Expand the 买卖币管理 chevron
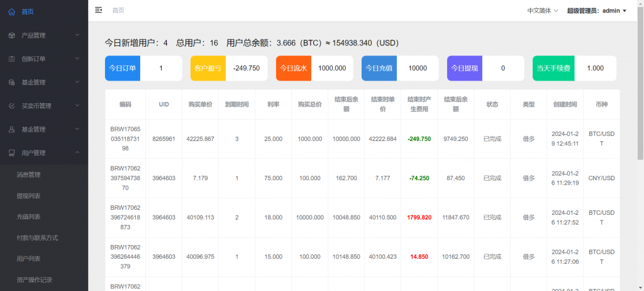The height and width of the screenshot is (291, 644). coord(77,106)
